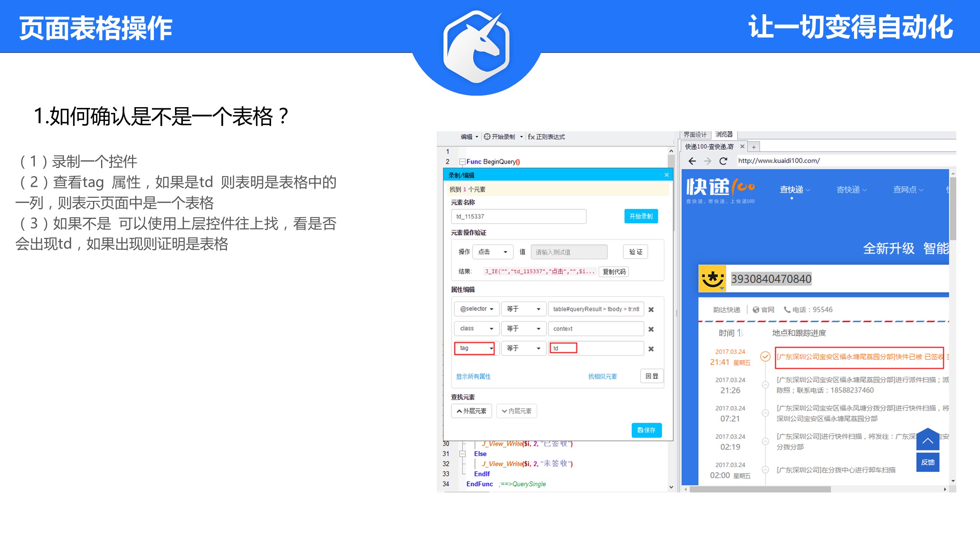This screenshot has width=980, height=551.
Task: Click the browser forward arrow icon
Action: (707, 161)
